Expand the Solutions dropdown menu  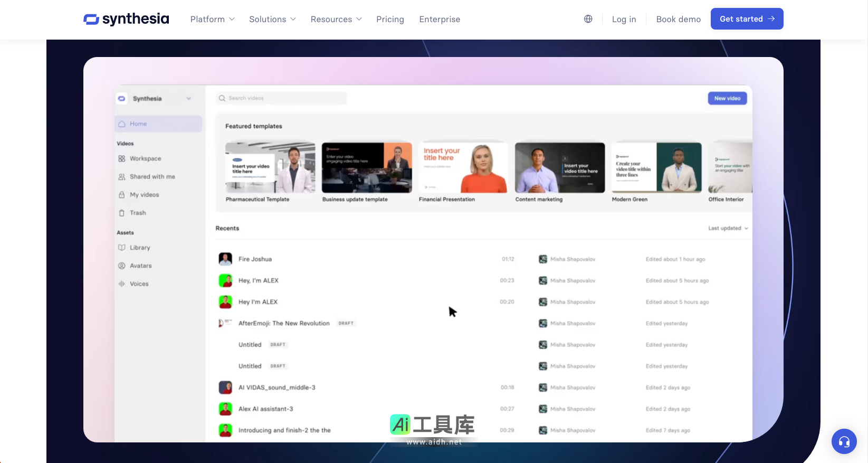point(272,19)
